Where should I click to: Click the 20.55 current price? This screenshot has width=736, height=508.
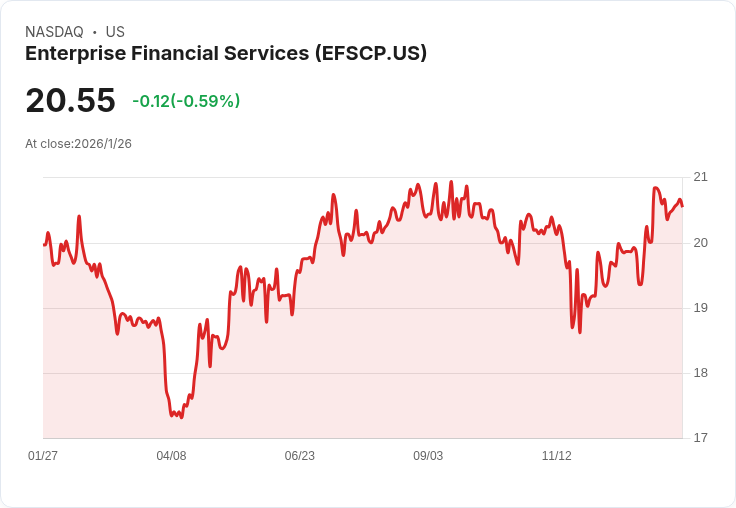70,100
